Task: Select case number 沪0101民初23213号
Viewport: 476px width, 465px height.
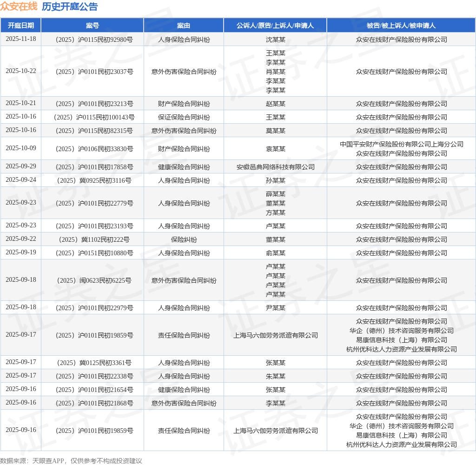Action: click(x=94, y=104)
